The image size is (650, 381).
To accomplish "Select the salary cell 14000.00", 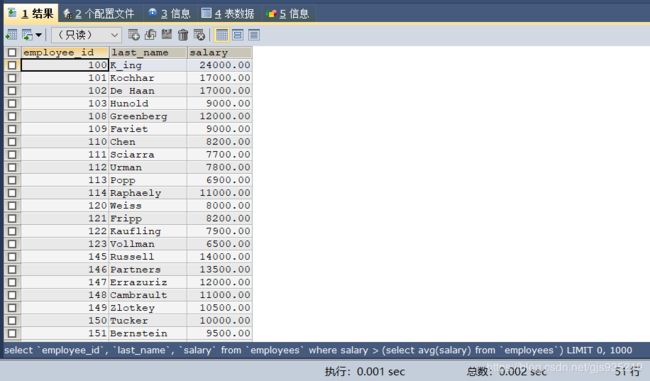I will [x=220, y=257].
